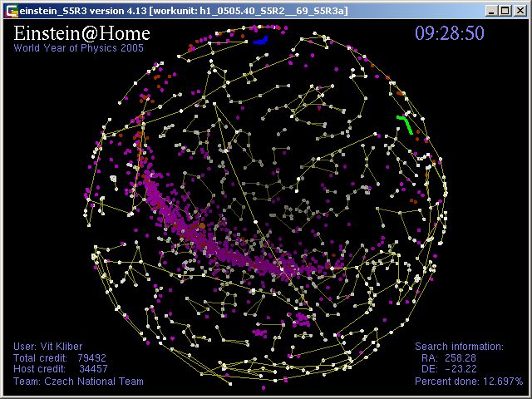Screen dimensions: 532x399
Task: Click the 'RA: 258.28' value
Action: (449, 357)
